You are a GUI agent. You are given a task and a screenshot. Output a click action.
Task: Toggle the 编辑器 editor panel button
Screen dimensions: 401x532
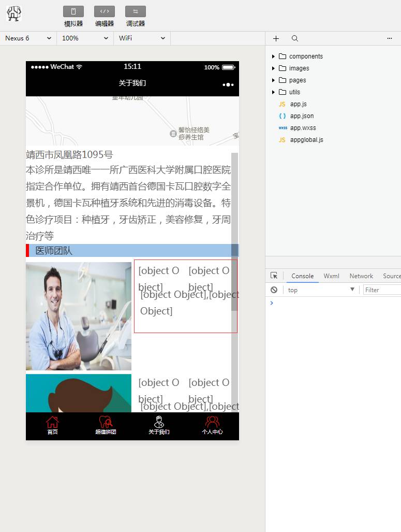point(105,11)
